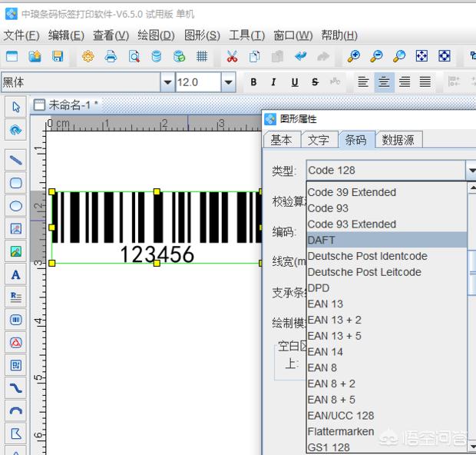Open the 查看(V) menu
This screenshot has width=476, height=455.
pyautogui.click(x=111, y=35)
